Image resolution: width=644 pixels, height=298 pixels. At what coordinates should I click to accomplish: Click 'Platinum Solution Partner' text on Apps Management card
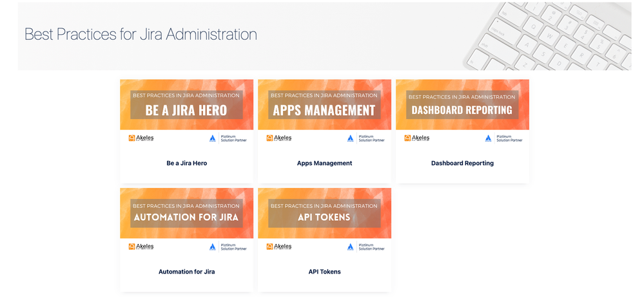pyautogui.click(x=372, y=138)
